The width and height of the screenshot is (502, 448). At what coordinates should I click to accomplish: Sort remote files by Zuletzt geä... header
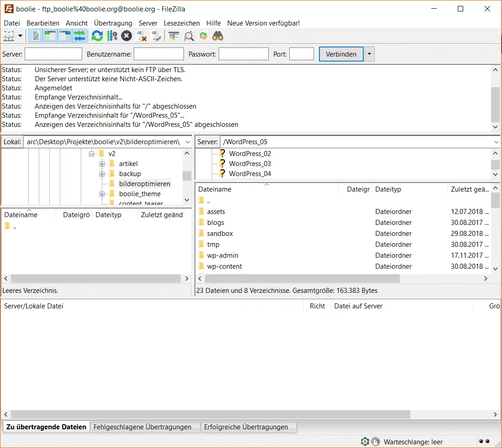coord(469,189)
